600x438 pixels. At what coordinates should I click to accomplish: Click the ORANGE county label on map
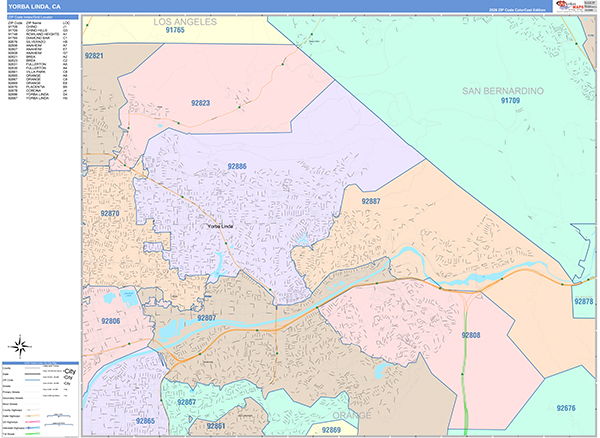point(352,415)
